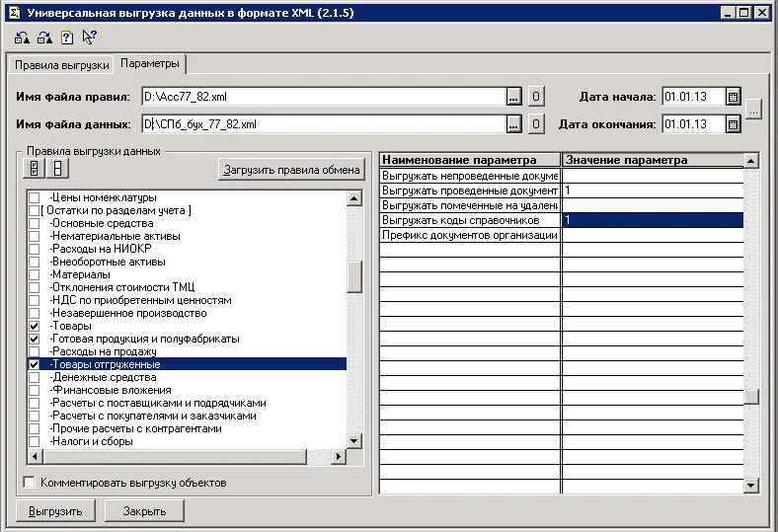
Task: Click the parameter table scroll thumb
Action: click(x=751, y=397)
